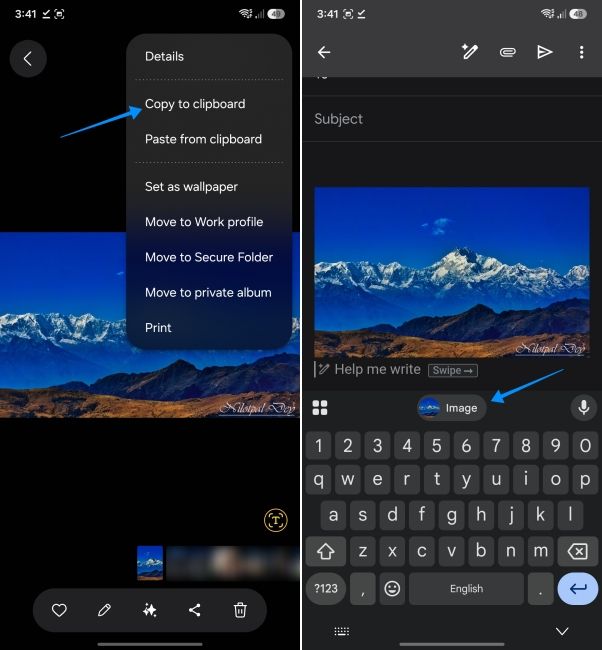602x650 pixels.
Task: Open the keyboard apps grid icon
Action: point(320,408)
